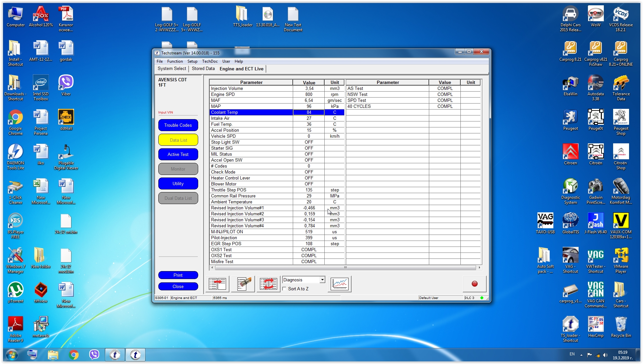Open the line graph view icon
This screenshot has width=643, height=364.
339,284
